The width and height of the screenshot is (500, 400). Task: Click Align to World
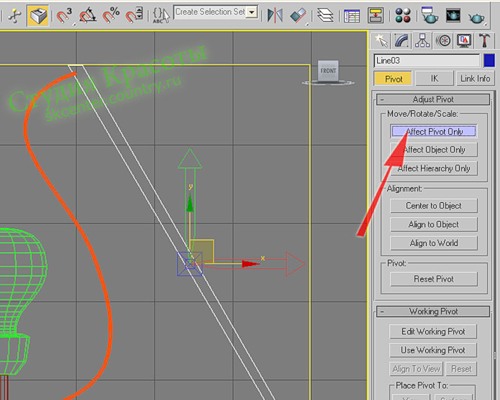click(434, 243)
